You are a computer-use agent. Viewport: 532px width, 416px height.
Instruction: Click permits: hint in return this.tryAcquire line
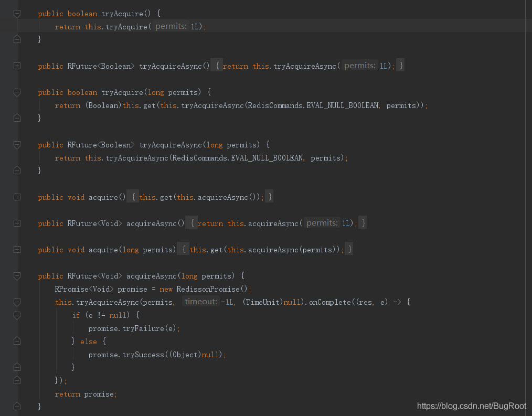[x=171, y=26]
